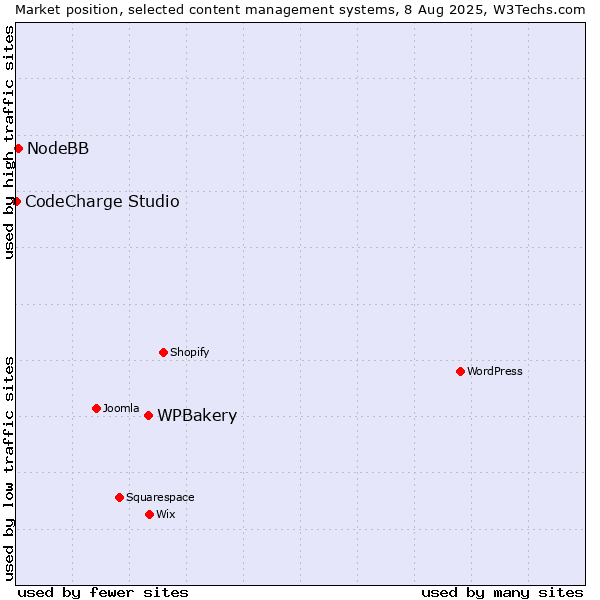Screen dimensions: 600x600
Task: Click the Joomla red data point
Action: pyautogui.click(x=96, y=408)
